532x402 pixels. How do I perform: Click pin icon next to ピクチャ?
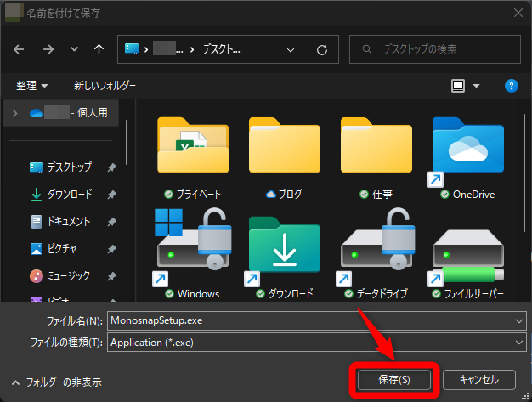coord(111,249)
